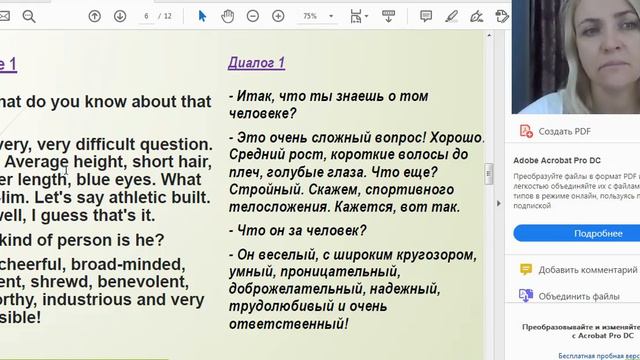This screenshot has width=640, height=360.
Task: Click the Создать PDF red icon
Action: pyautogui.click(x=526, y=131)
